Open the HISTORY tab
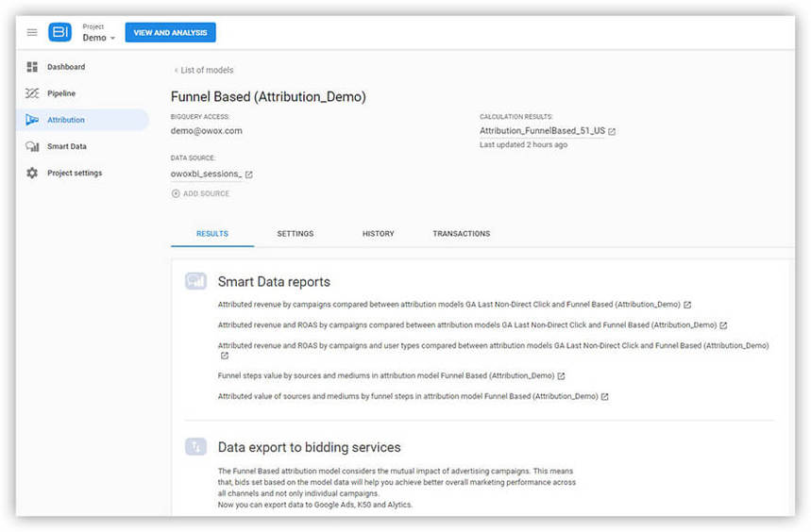 (x=378, y=234)
